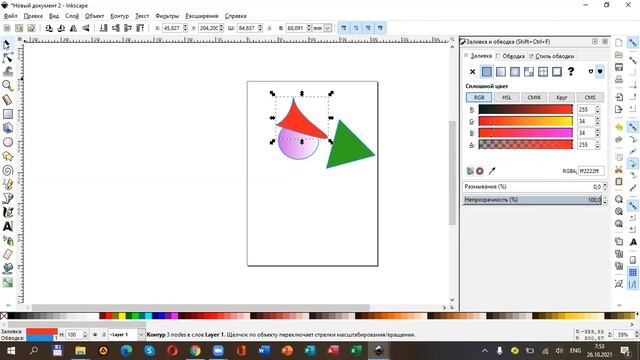Select the 3D Box tool
Viewport: 640px width, 360px height.
pyautogui.click(x=7, y=128)
